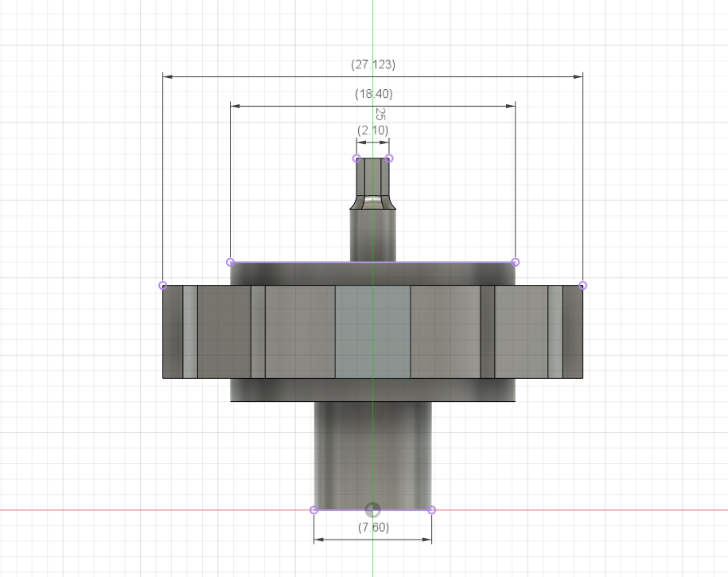728x577 pixels.
Task: Select the sketch point at the left end of the 18.40 dimension
Action: click(x=230, y=262)
